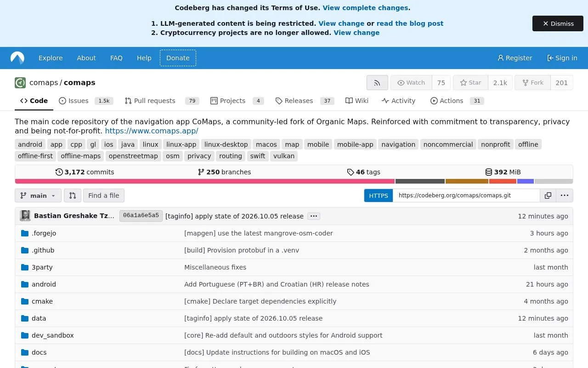The width and height of the screenshot is (588, 368).
Task: Open the compare branches icon button
Action: (73, 195)
